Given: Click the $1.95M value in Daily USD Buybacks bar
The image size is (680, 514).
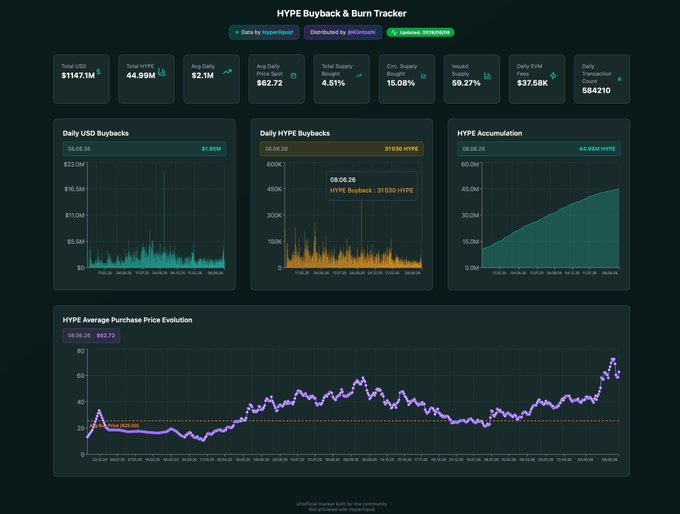Looking at the screenshot, I should tap(211, 149).
